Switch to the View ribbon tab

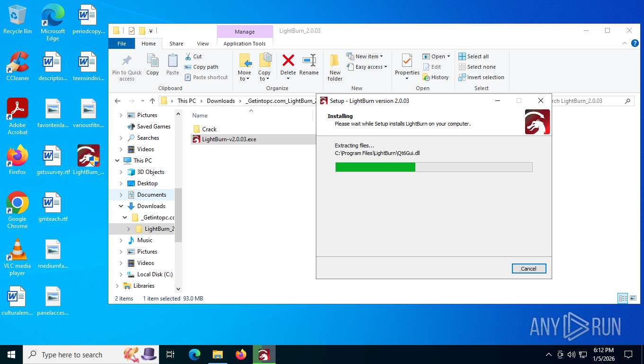tap(203, 44)
